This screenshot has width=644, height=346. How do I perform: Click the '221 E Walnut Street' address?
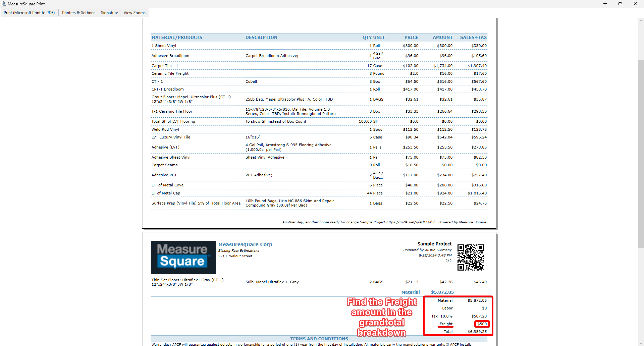(235, 256)
